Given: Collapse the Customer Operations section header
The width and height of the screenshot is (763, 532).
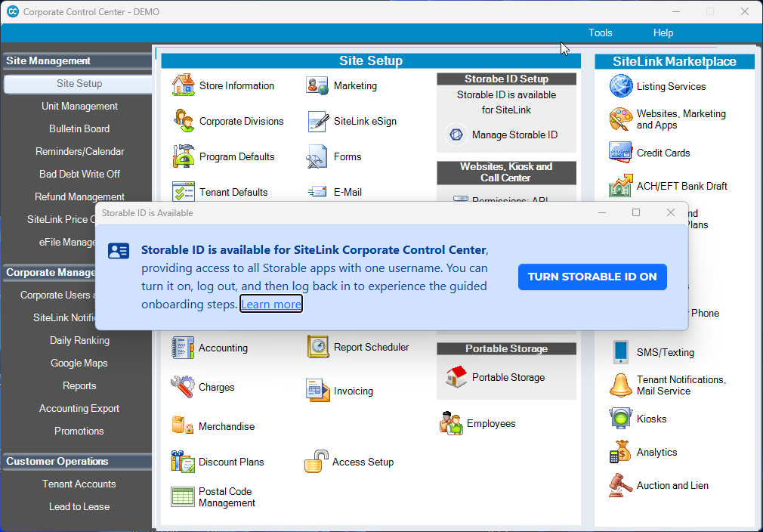Looking at the screenshot, I should tap(77, 461).
